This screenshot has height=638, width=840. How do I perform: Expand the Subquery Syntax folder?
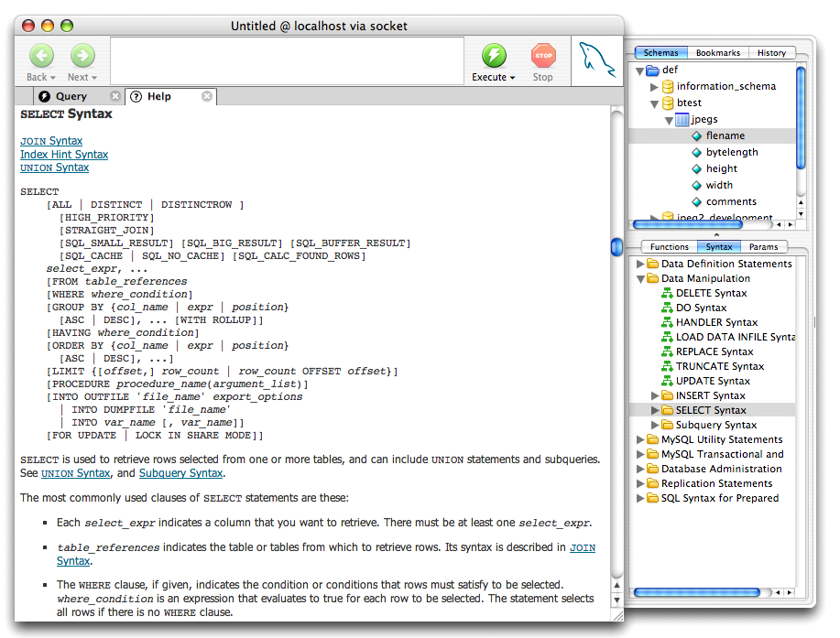[x=655, y=425]
